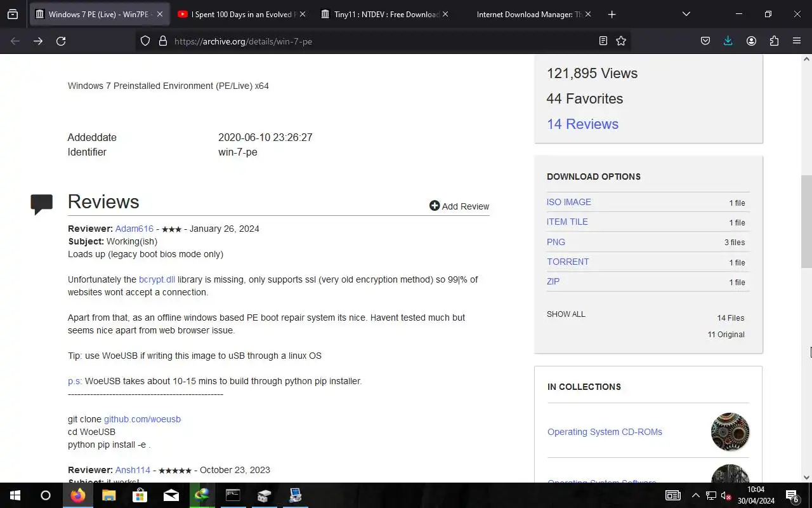Viewport: 812px width, 508px height.
Task: Follow github.com/woeusb link
Action: (x=142, y=419)
